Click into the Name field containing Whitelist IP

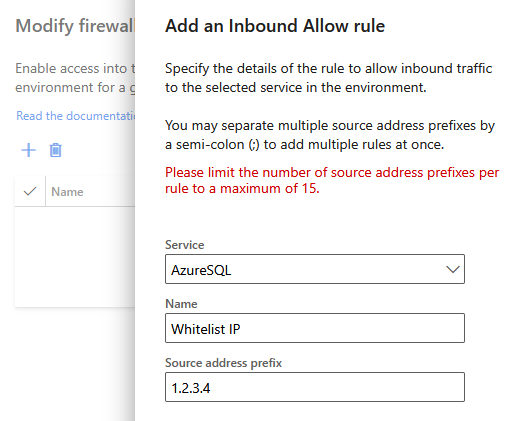315,328
